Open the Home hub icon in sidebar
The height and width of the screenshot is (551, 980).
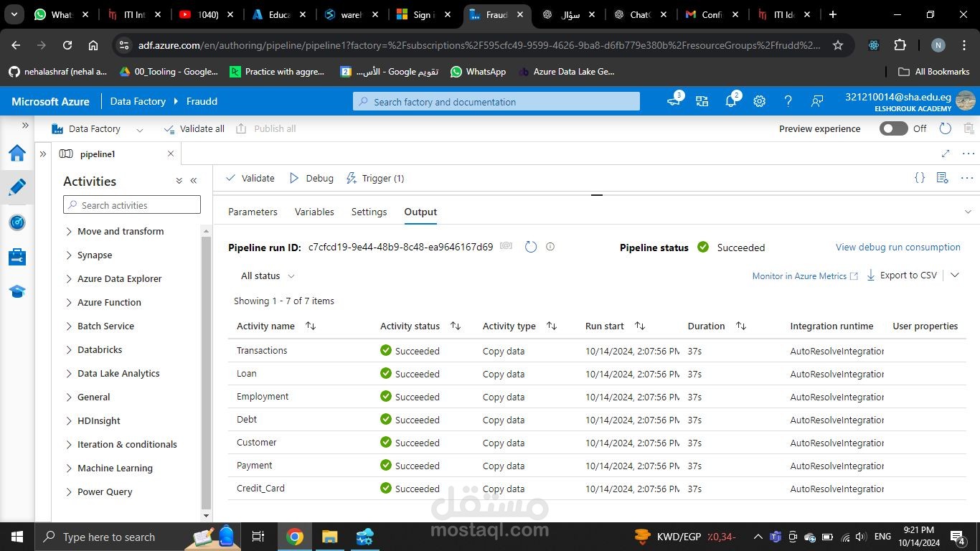17,154
